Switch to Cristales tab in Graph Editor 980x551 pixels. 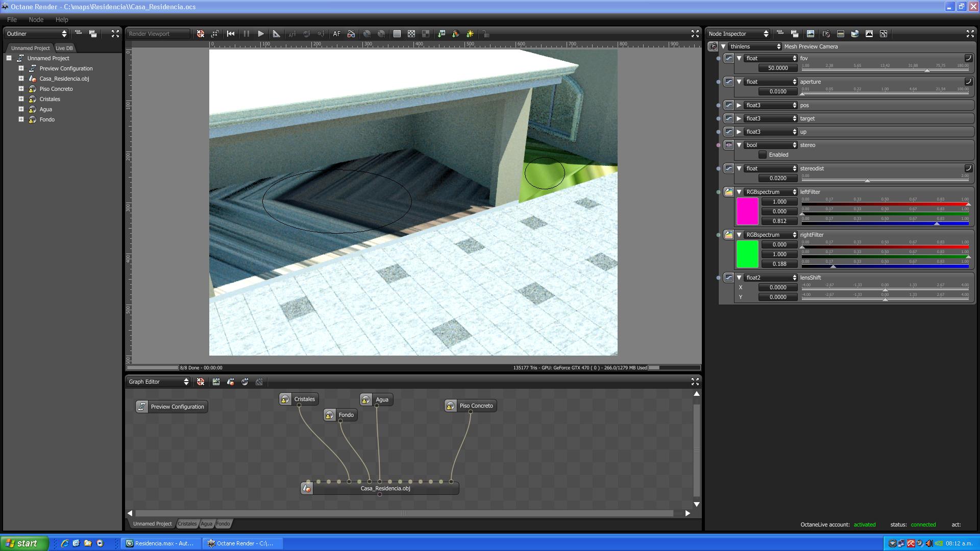tap(187, 523)
